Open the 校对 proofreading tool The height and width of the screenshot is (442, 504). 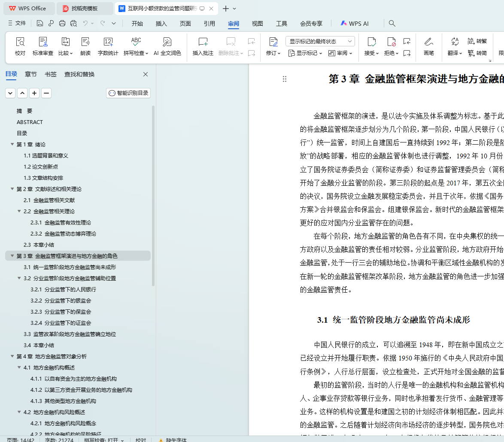(x=20, y=46)
